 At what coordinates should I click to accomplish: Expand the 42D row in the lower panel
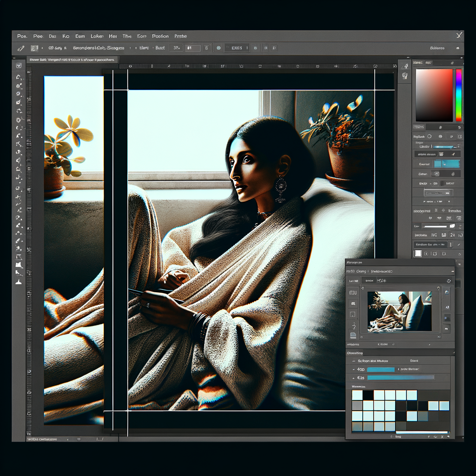(353, 369)
